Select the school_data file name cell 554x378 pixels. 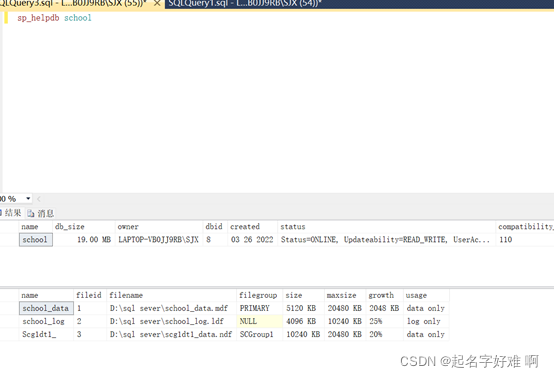[46, 308]
